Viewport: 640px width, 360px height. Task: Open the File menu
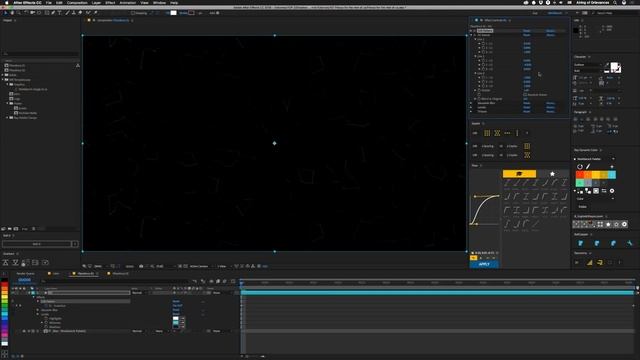[49, 2]
